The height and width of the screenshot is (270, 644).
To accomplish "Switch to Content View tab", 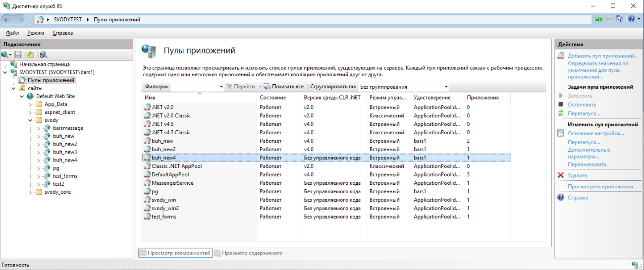I will tap(248, 253).
